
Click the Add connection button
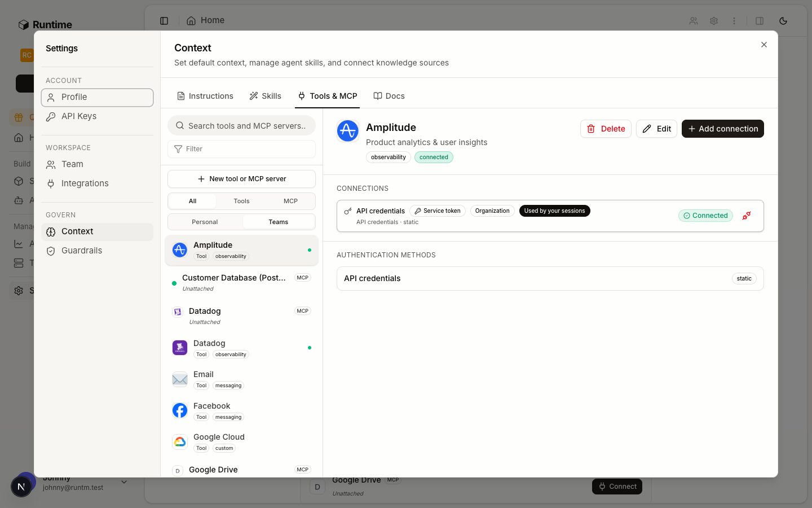point(723,129)
